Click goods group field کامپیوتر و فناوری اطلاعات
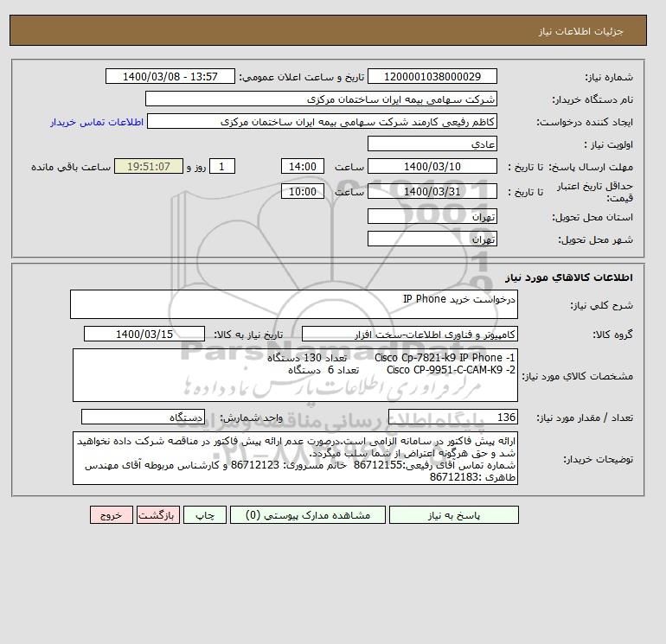 tap(409, 334)
